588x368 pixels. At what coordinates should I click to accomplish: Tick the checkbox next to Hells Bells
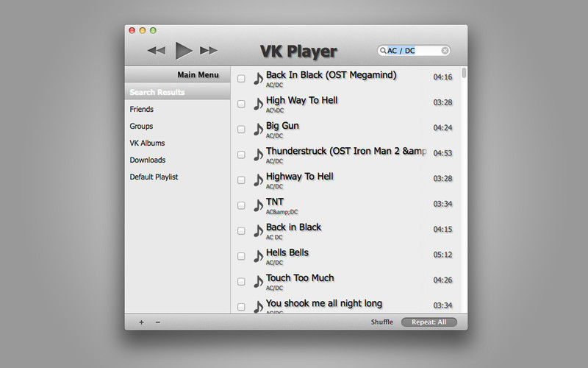click(241, 256)
